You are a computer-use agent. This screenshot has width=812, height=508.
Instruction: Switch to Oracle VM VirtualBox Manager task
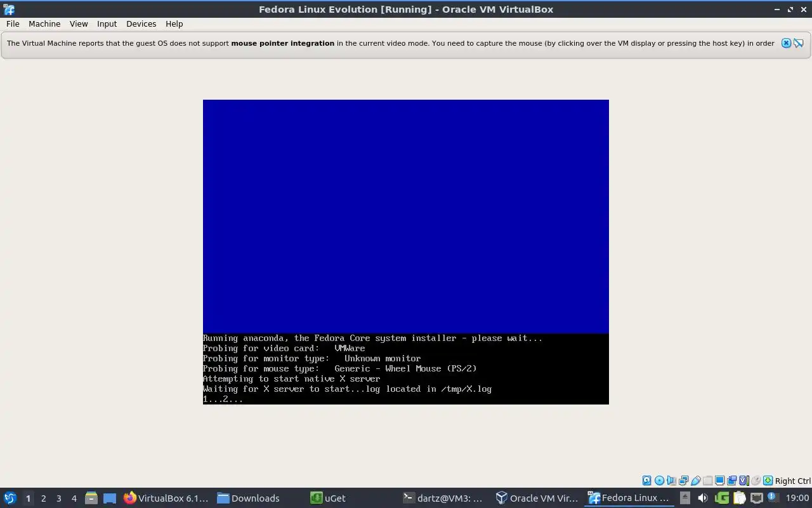[x=537, y=498]
